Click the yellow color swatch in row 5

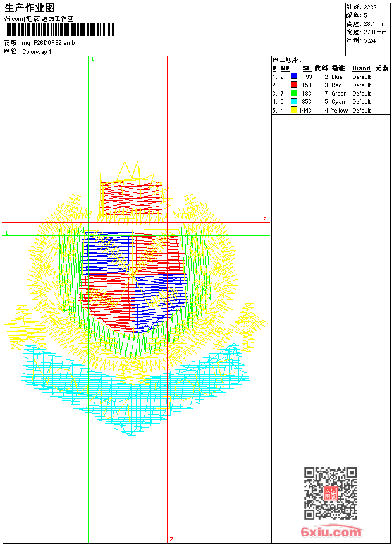coord(294,110)
